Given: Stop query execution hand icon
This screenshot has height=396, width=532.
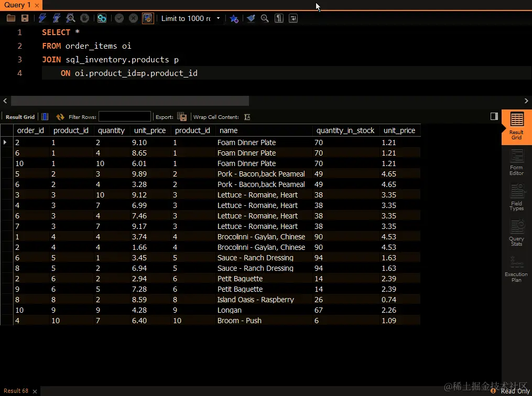Looking at the screenshot, I should click(84, 18).
